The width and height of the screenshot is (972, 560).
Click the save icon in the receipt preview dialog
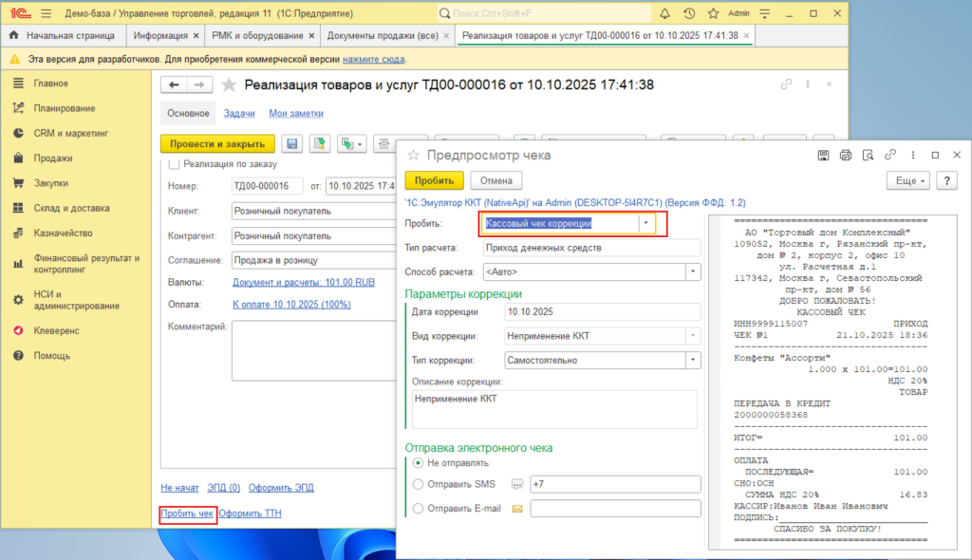click(x=823, y=155)
